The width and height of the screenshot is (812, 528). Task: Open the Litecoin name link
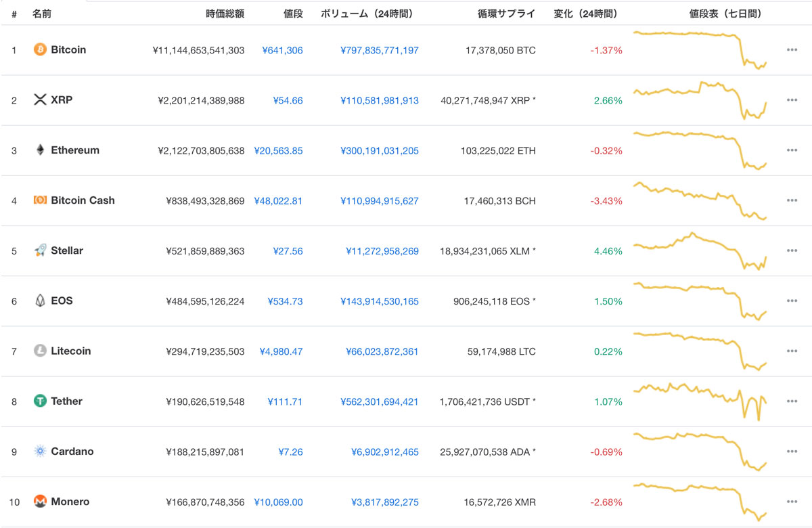point(70,351)
